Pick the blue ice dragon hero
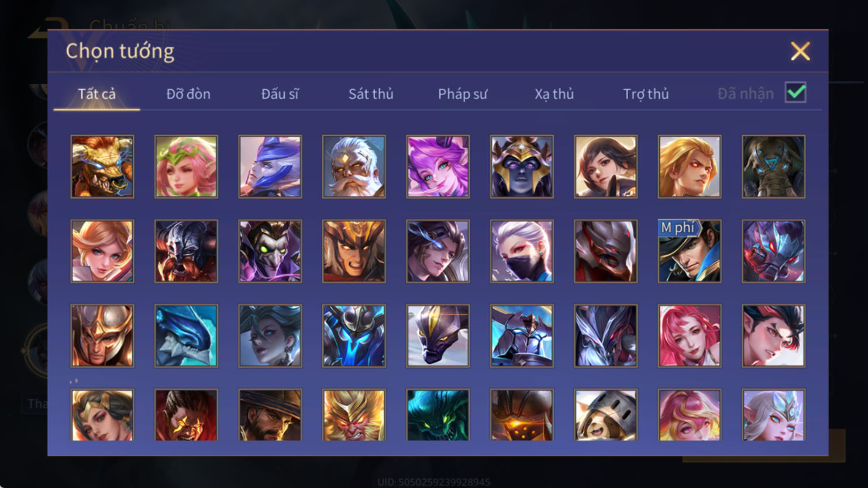868x488 pixels. coord(186,336)
